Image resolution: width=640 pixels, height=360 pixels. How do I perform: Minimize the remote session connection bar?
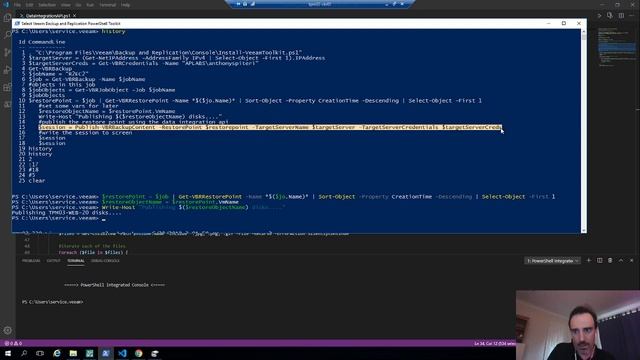[387, 4]
